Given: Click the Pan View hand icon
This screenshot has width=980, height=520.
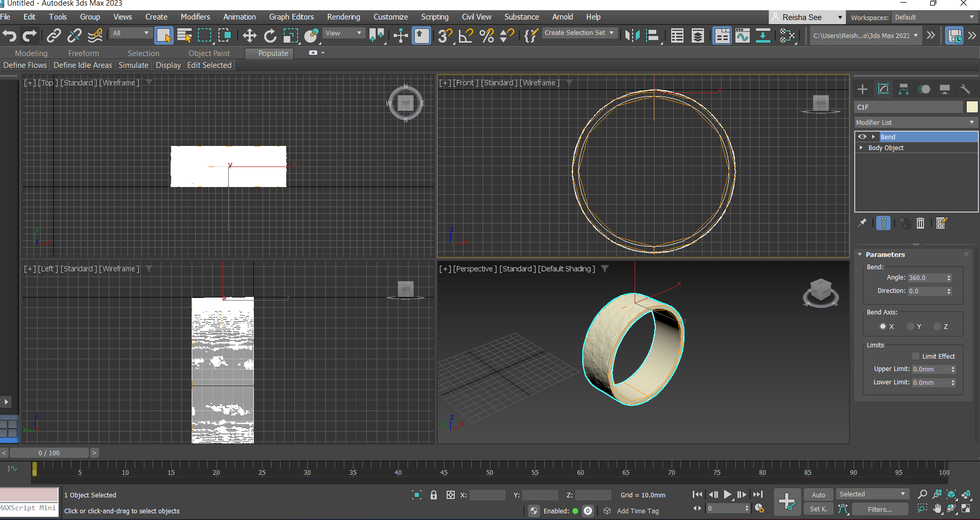Looking at the screenshot, I should tap(937, 509).
